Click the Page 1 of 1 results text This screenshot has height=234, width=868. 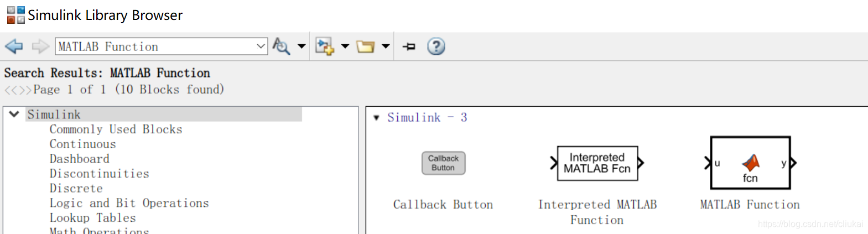128,90
